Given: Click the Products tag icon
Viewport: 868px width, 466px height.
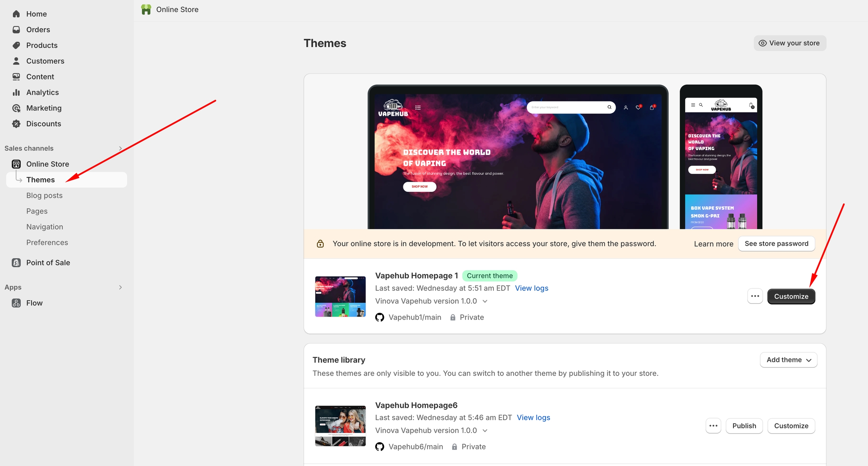Looking at the screenshot, I should (16, 45).
